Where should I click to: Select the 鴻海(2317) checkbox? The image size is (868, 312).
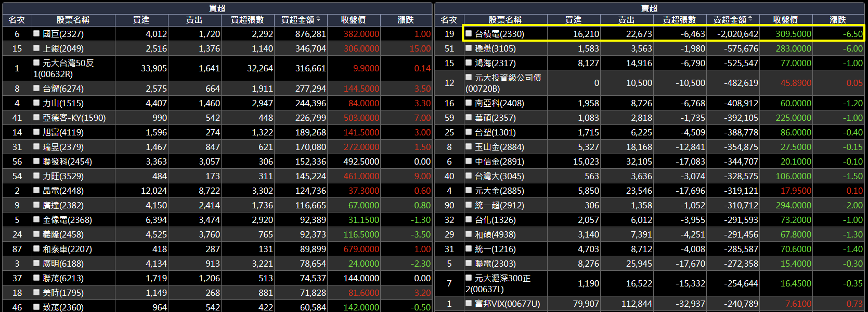(x=469, y=63)
